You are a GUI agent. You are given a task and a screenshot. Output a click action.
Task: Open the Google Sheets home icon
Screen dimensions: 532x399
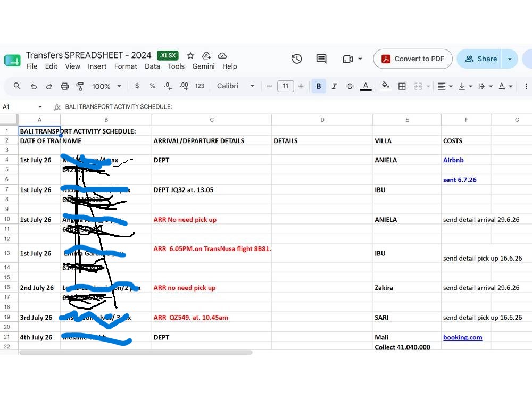(12, 61)
